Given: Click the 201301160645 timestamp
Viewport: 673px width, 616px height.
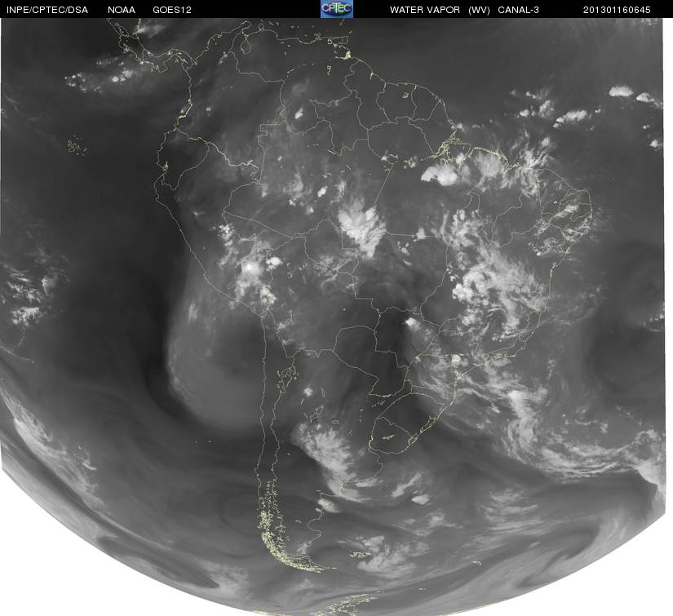Looking at the screenshot, I should click(x=617, y=10).
